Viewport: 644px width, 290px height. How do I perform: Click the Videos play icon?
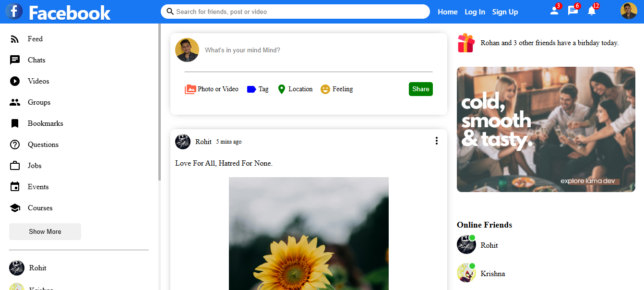tap(15, 81)
